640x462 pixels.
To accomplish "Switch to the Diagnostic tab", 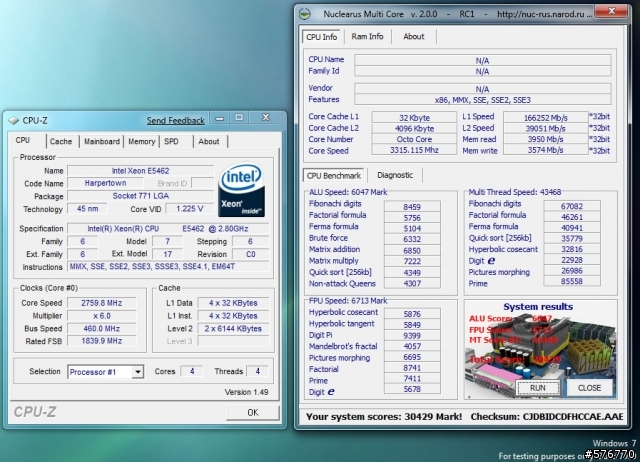I will click(x=395, y=175).
